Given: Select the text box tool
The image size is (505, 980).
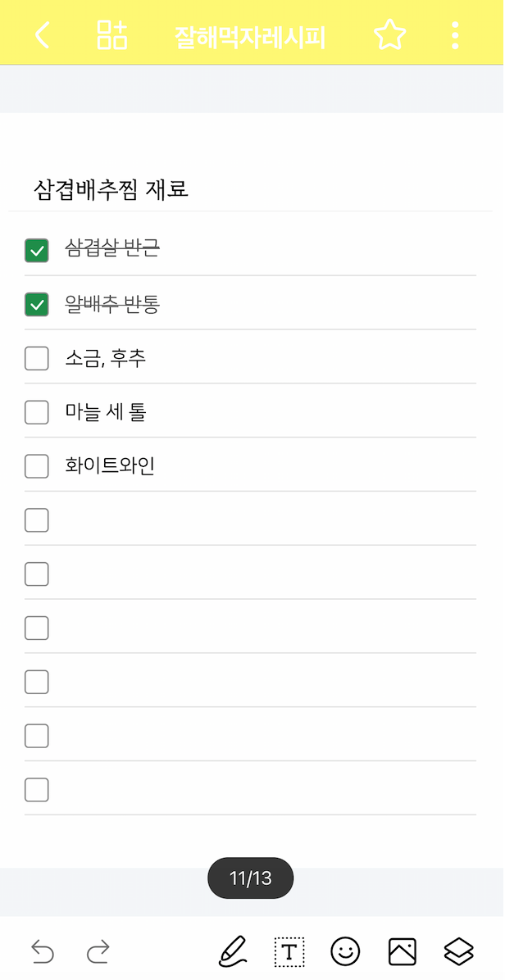Looking at the screenshot, I should [289, 951].
